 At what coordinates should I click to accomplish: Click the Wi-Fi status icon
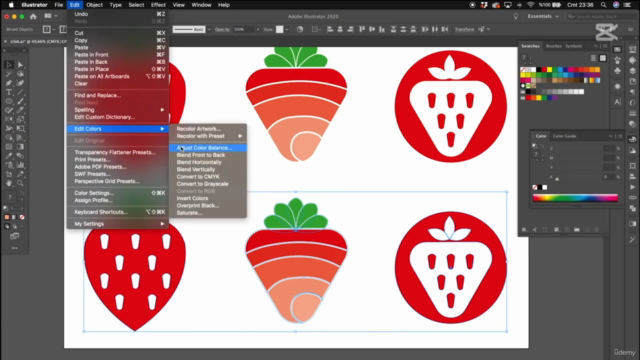(x=531, y=5)
